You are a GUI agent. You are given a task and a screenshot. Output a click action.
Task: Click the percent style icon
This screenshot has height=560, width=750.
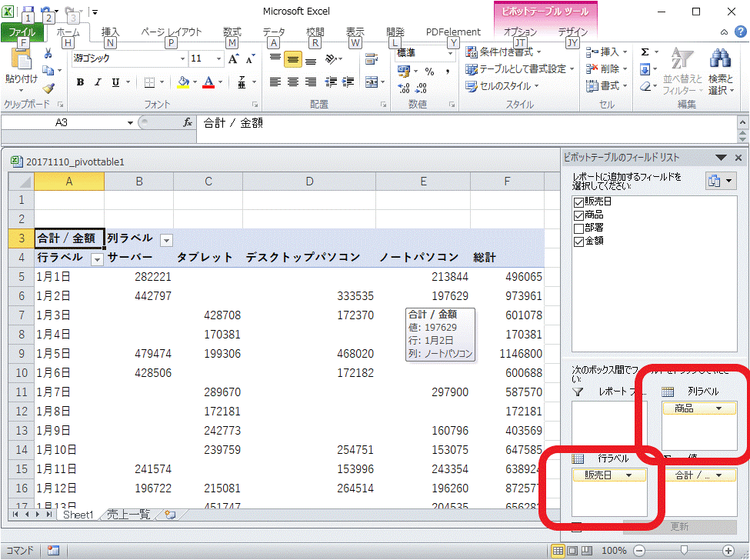pos(429,71)
